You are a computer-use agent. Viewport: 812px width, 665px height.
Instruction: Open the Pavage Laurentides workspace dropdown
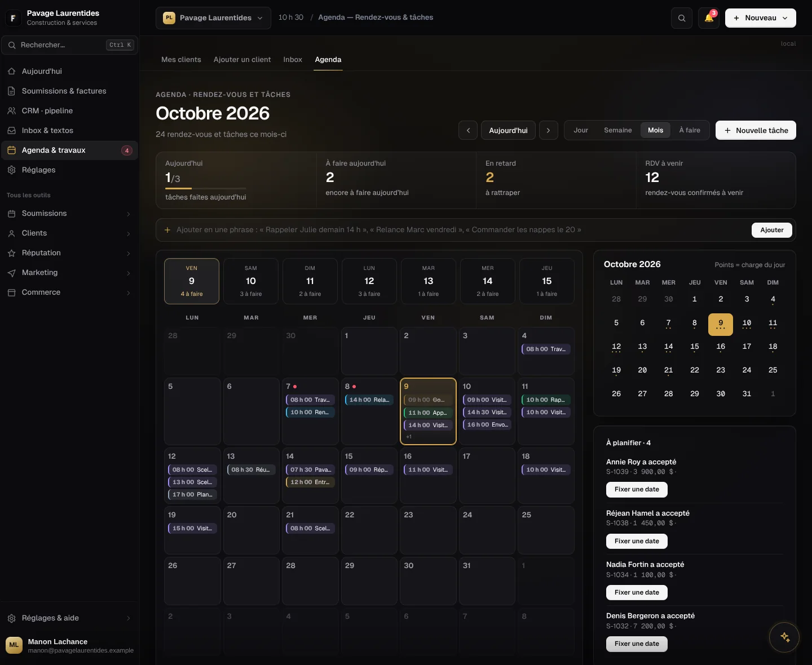213,18
